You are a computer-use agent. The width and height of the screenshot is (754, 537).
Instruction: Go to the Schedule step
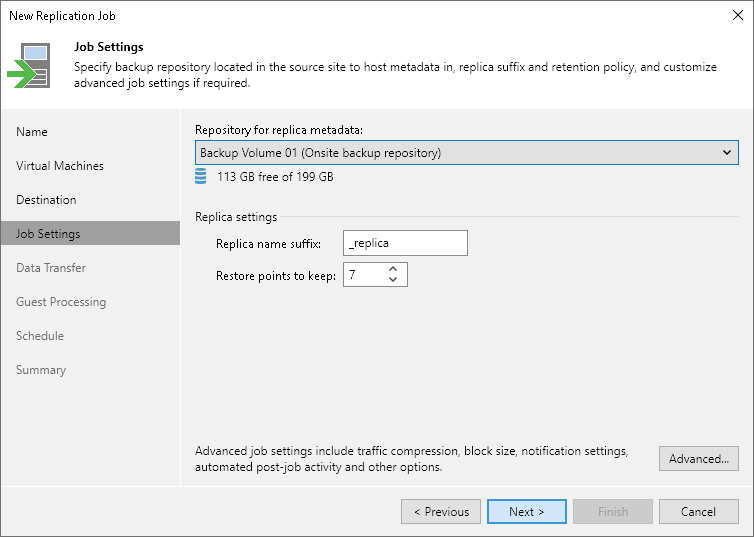coord(40,336)
